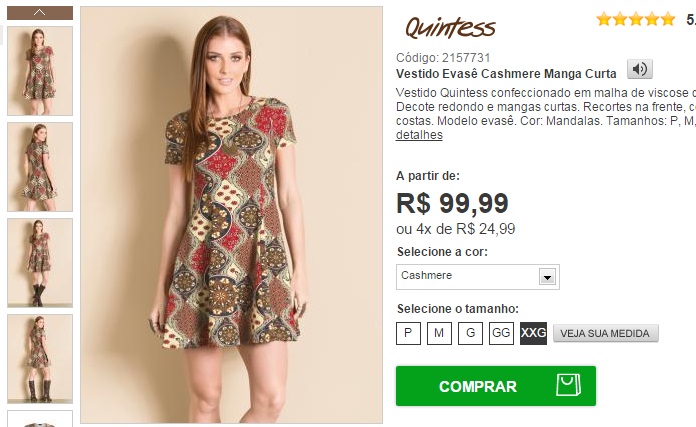
Task: Select size P
Action: point(408,333)
